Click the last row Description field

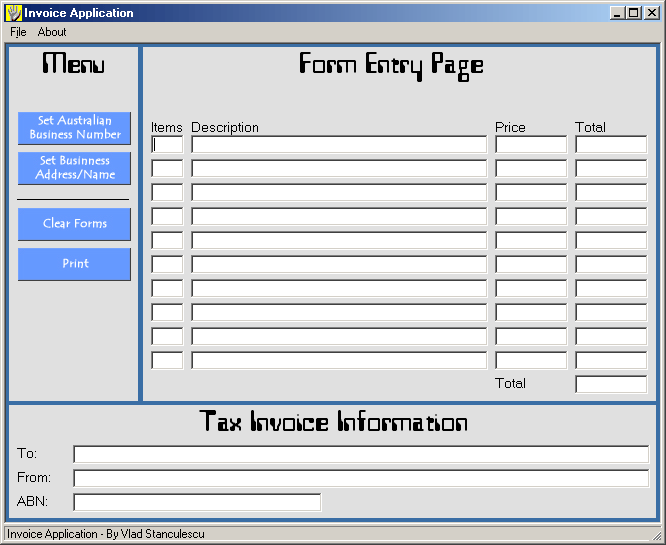[x=339, y=360]
